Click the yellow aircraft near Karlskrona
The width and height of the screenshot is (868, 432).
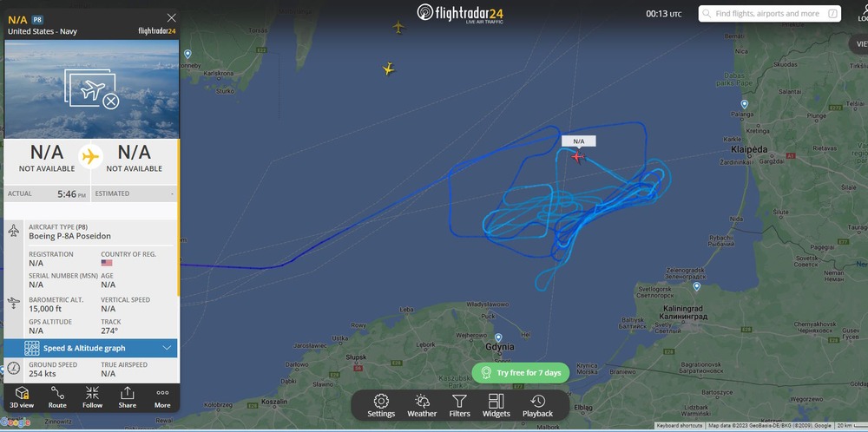tap(389, 69)
